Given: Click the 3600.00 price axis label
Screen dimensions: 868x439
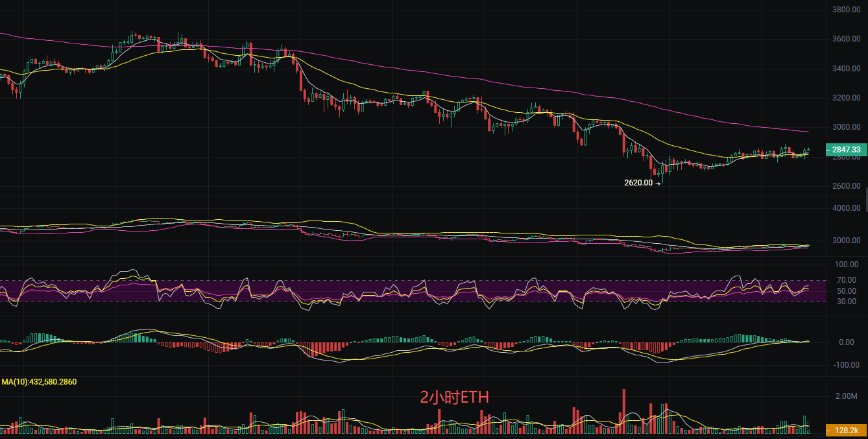Looking at the screenshot, I should click(847, 40).
